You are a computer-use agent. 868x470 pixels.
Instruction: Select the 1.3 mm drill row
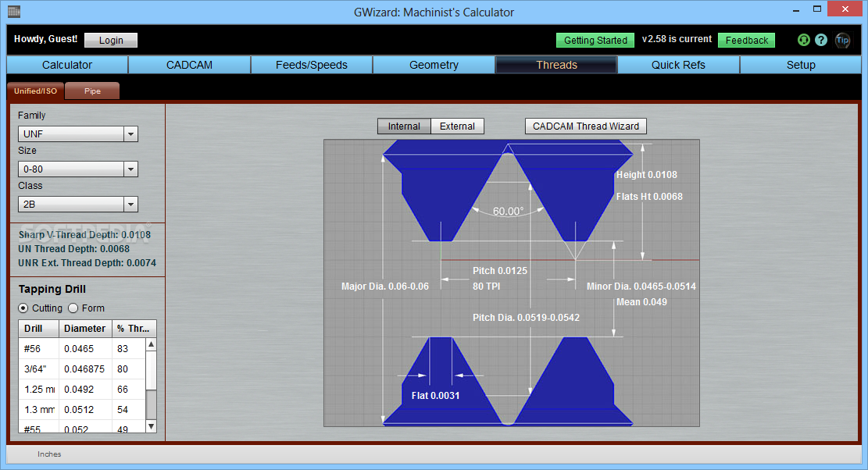point(82,410)
